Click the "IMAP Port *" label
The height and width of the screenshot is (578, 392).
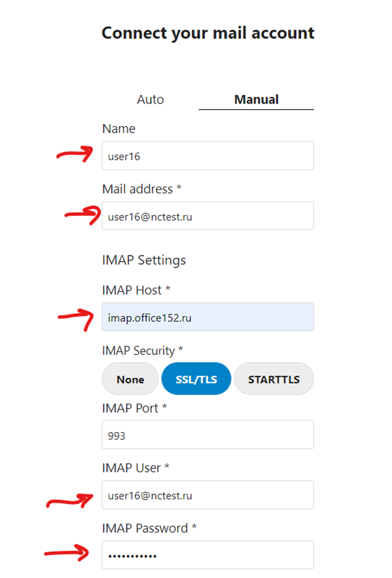[134, 408]
